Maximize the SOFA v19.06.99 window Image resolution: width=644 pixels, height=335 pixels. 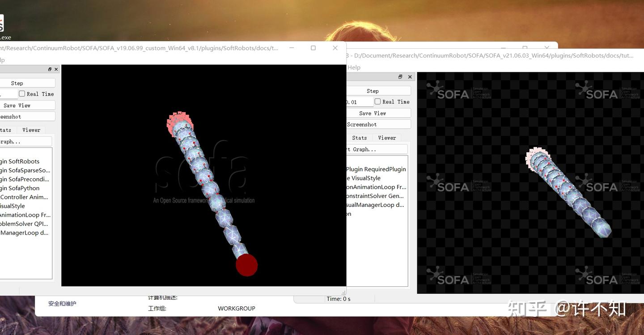pyautogui.click(x=313, y=48)
